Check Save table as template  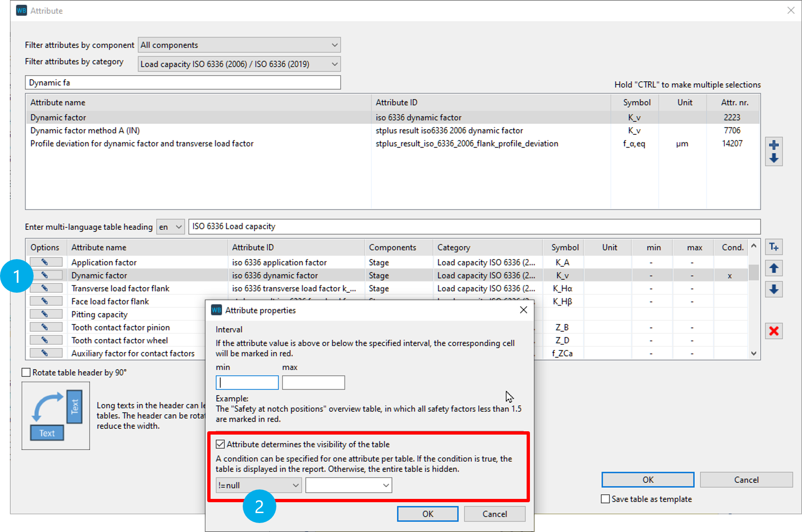(605, 499)
